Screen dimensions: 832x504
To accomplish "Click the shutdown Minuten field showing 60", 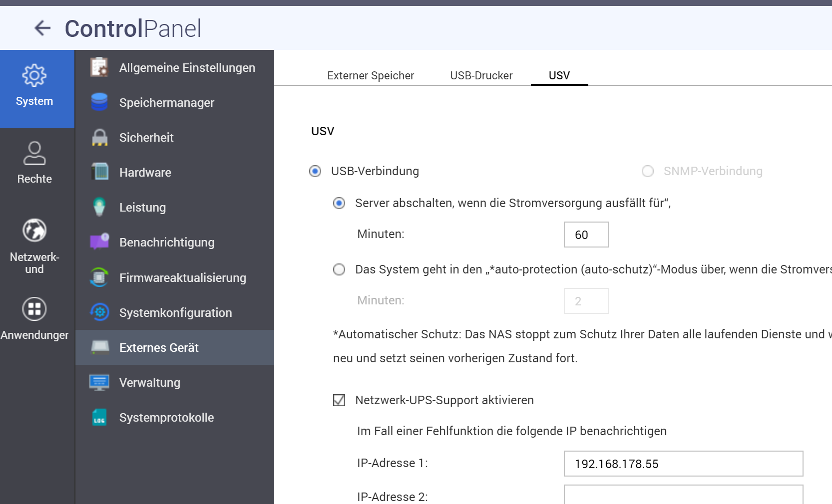I will click(586, 235).
